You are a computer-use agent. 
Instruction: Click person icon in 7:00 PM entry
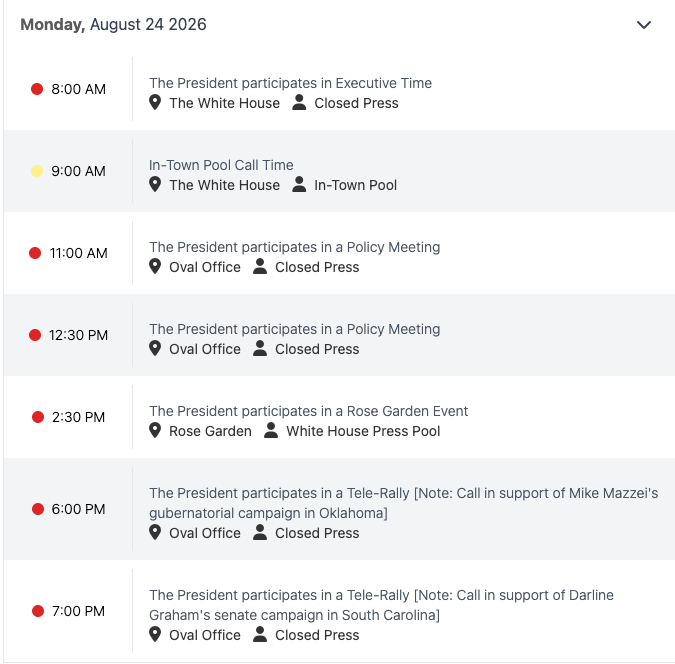click(260, 634)
